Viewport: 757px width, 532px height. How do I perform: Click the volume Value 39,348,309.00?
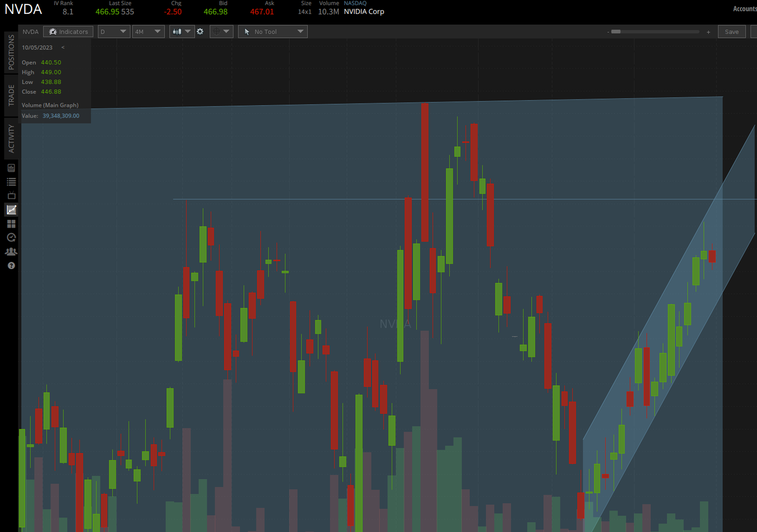click(61, 116)
